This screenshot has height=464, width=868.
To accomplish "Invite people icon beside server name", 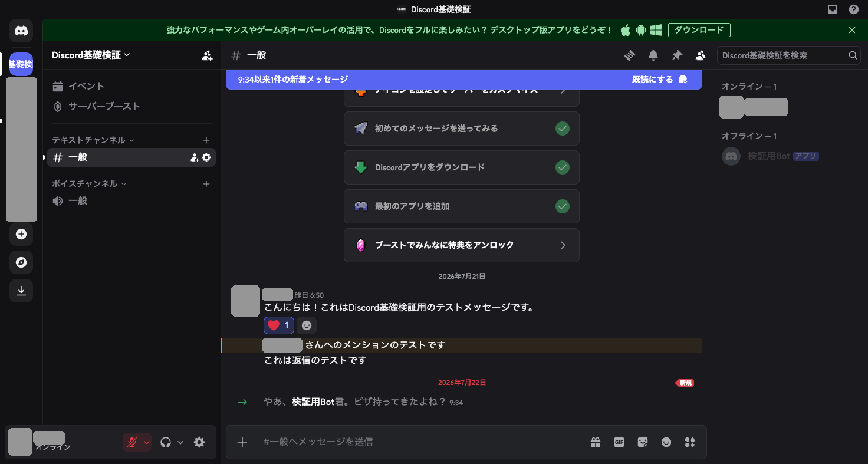I will tap(207, 55).
